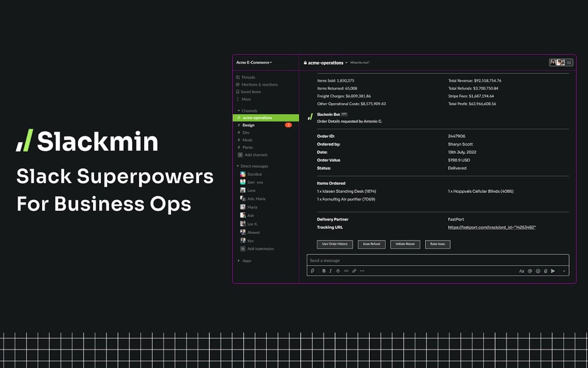
Task: Insert a code block in the message
Action: [x=345, y=271]
